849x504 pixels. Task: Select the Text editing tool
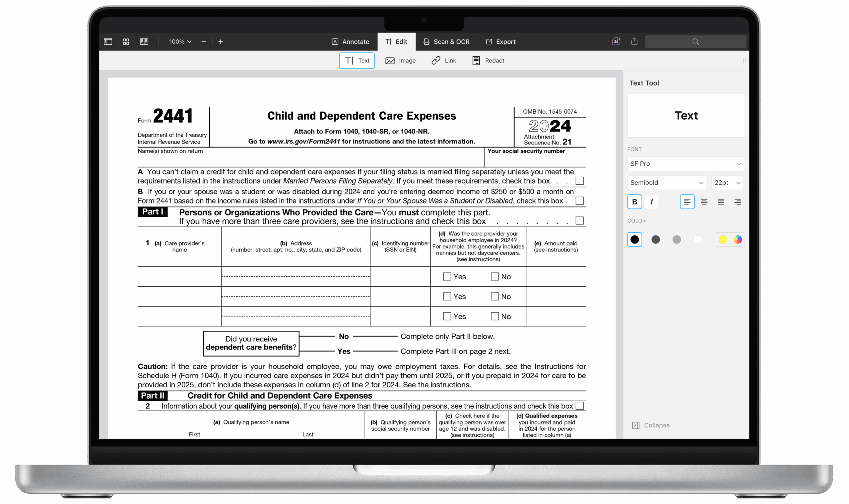pyautogui.click(x=357, y=60)
